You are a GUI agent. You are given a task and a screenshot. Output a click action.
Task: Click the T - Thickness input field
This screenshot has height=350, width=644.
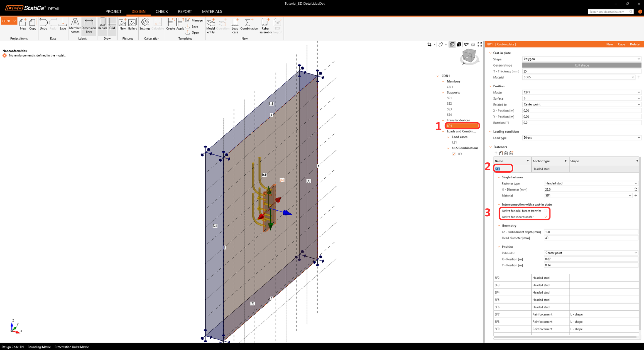581,71
